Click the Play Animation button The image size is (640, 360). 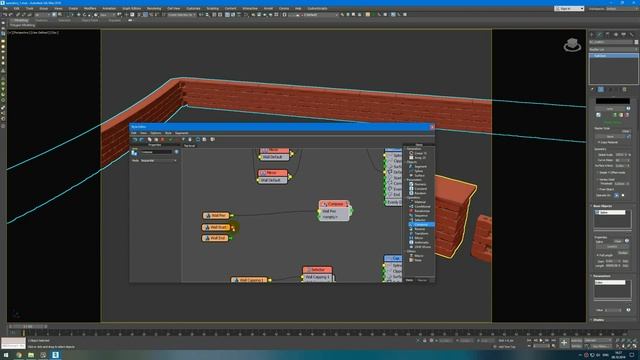click(542, 340)
